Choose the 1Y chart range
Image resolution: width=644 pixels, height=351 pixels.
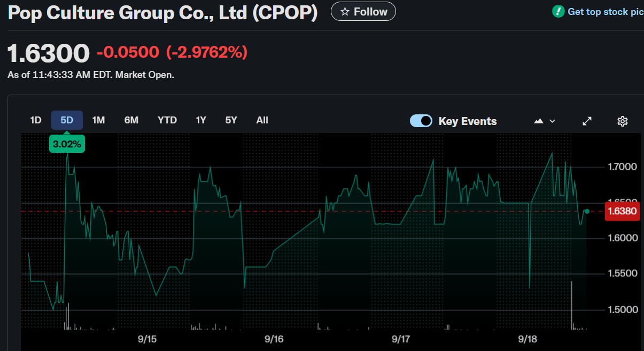pos(201,120)
